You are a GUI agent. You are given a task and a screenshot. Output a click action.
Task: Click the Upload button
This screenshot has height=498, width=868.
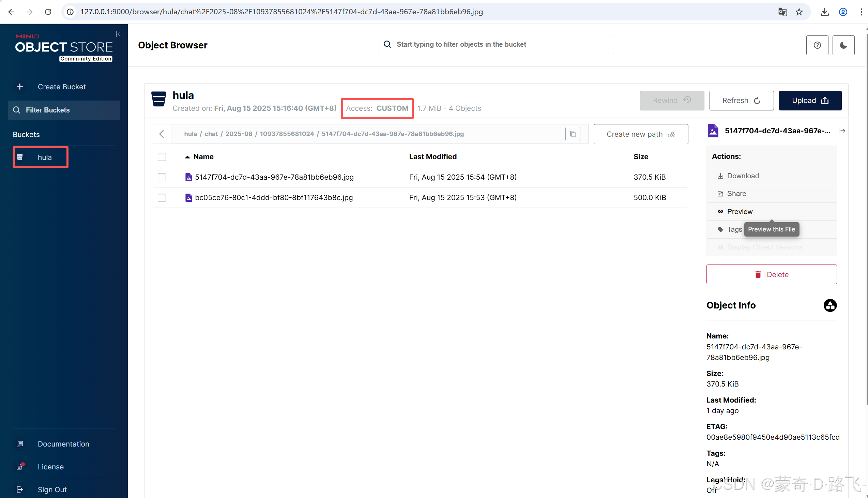[x=810, y=101]
